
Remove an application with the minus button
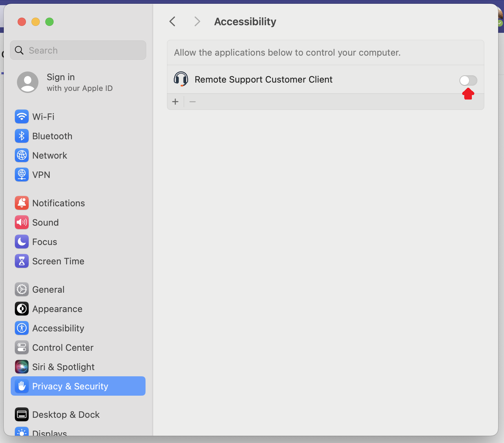(x=193, y=102)
